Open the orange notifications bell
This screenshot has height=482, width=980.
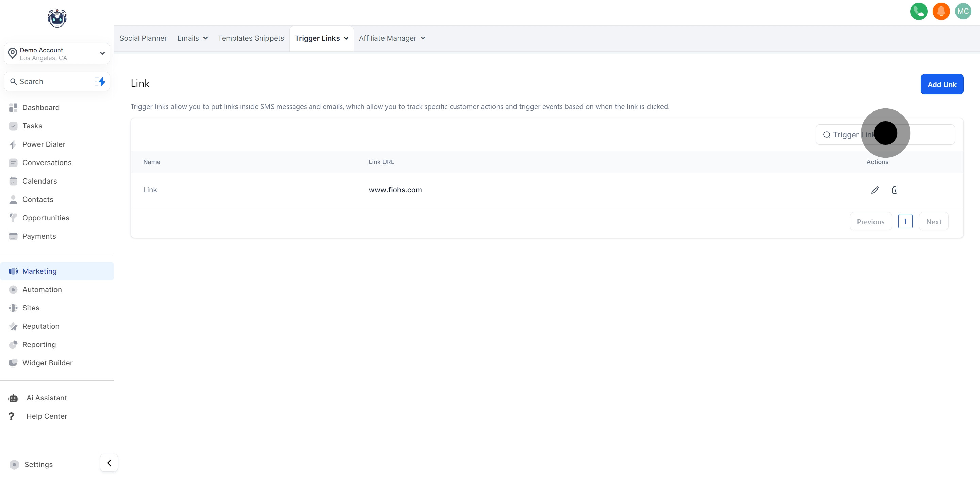941,12
